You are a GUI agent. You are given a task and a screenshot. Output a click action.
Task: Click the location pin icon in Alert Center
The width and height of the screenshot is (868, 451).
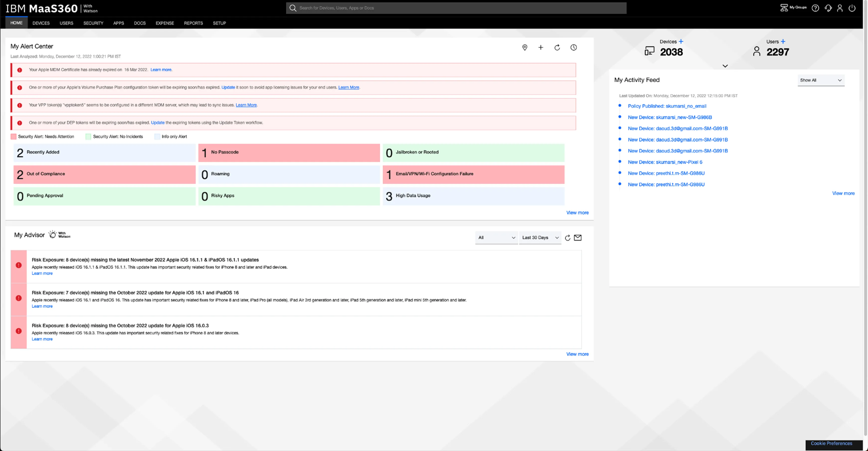coord(525,48)
